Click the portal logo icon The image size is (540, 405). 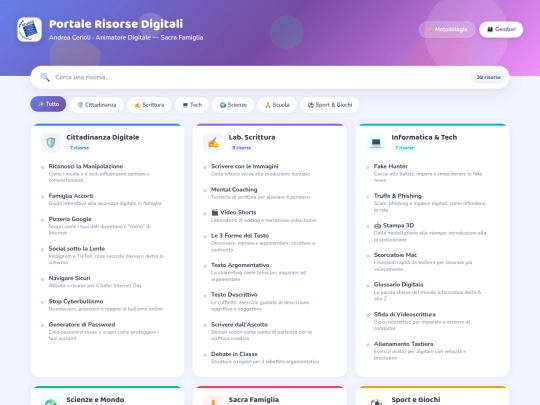(x=30, y=30)
